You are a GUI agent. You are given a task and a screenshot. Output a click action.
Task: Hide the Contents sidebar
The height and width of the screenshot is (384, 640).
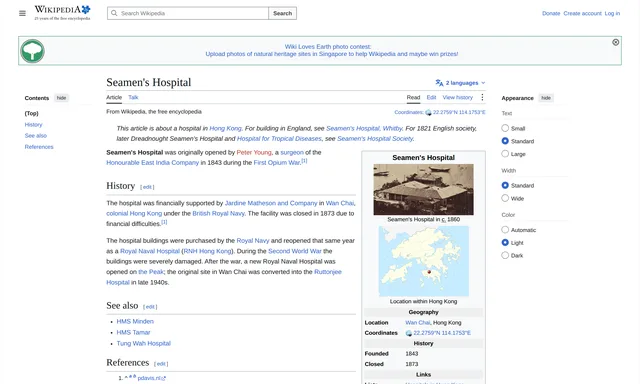(x=61, y=98)
